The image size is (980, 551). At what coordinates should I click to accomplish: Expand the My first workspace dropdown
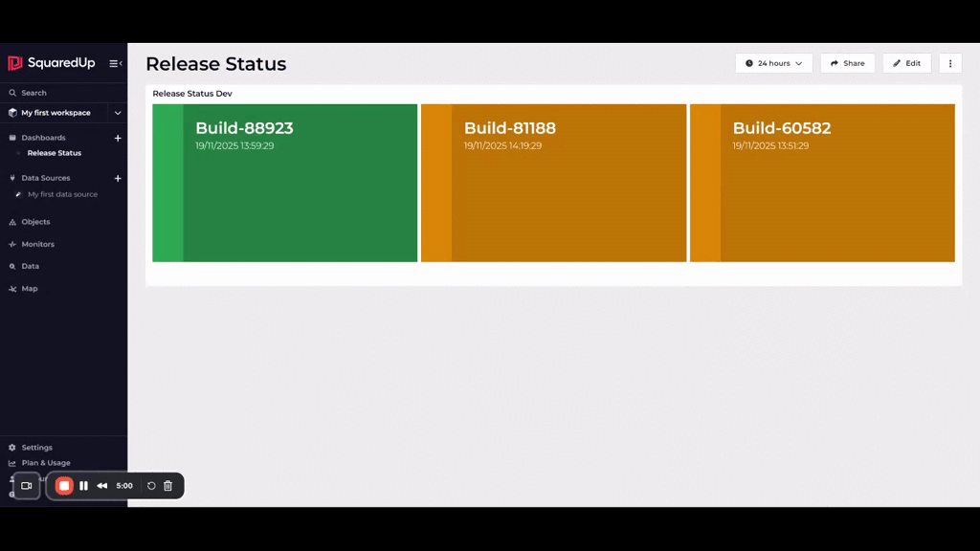click(x=118, y=113)
